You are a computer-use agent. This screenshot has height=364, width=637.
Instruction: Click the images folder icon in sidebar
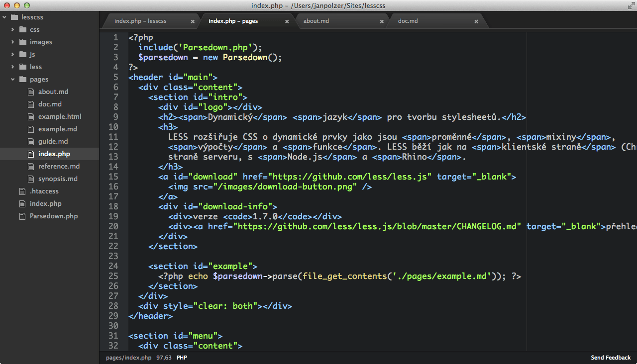tap(22, 42)
